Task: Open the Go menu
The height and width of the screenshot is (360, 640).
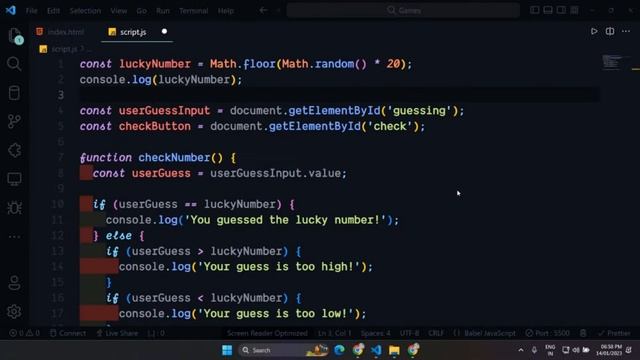Action: [x=141, y=11]
